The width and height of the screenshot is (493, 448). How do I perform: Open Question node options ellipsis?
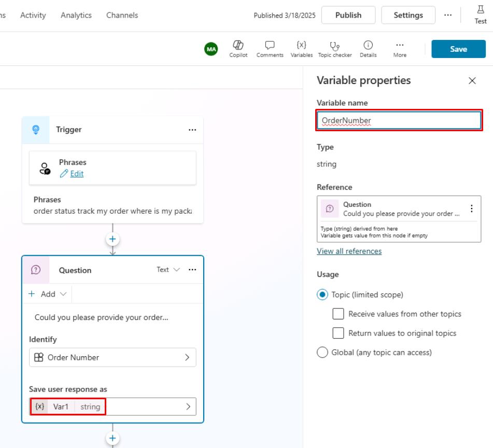tap(192, 270)
